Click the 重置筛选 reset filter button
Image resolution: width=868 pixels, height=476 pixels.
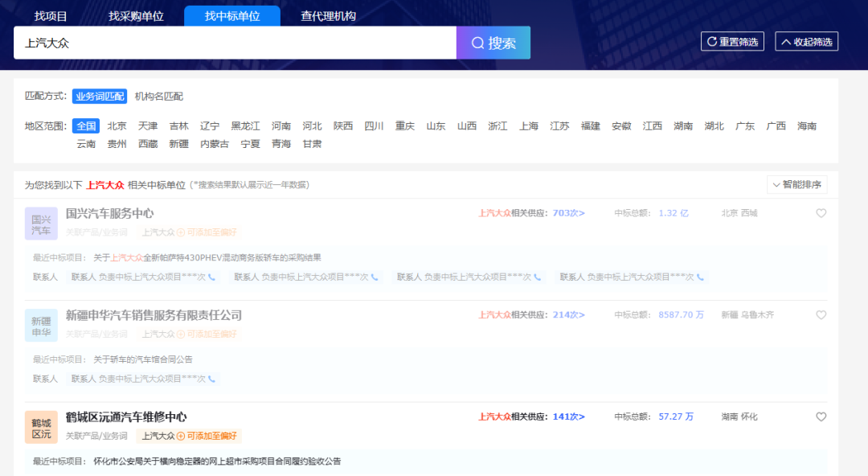tap(732, 42)
